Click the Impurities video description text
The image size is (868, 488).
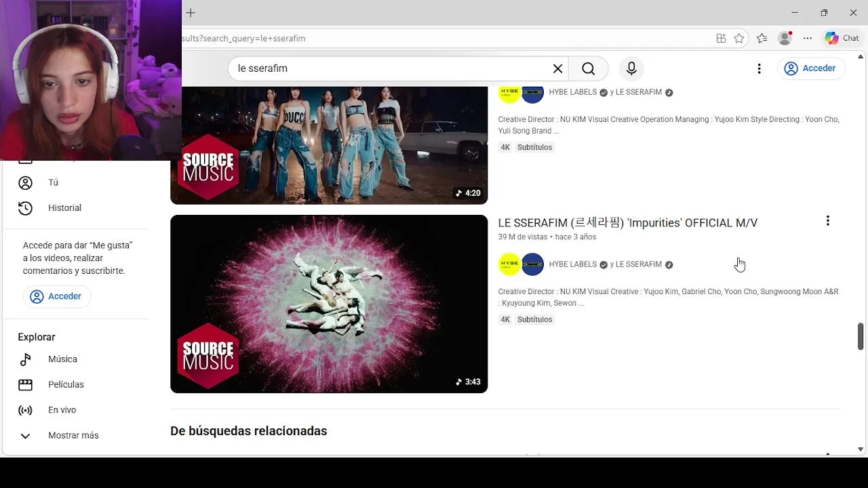[x=668, y=298]
